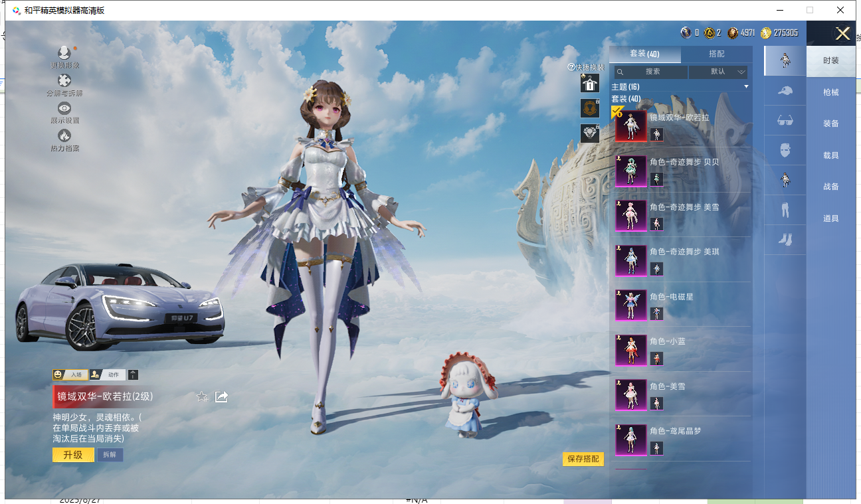
Task: Share the outfit with the share arrow icon
Action: coord(222,396)
